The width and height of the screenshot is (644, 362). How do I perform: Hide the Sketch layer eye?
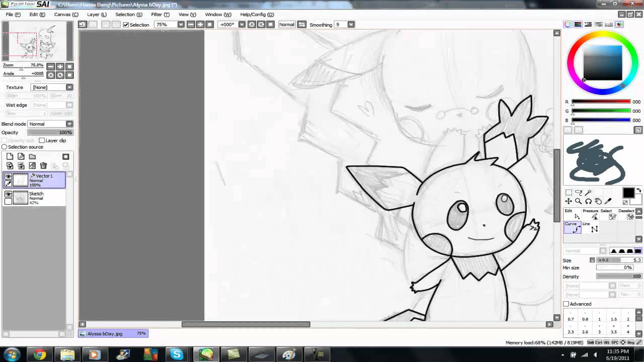[8, 194]
